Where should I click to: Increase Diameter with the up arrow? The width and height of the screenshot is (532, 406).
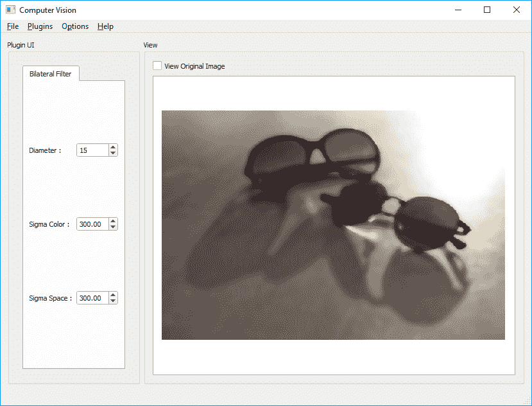[x=113, y=147]
